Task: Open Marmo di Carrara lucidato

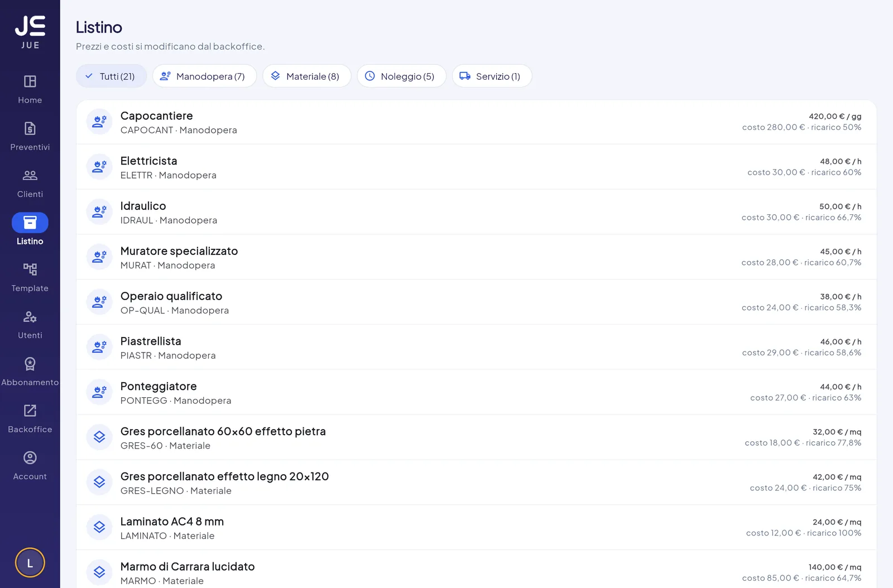Action: (188, 567)
